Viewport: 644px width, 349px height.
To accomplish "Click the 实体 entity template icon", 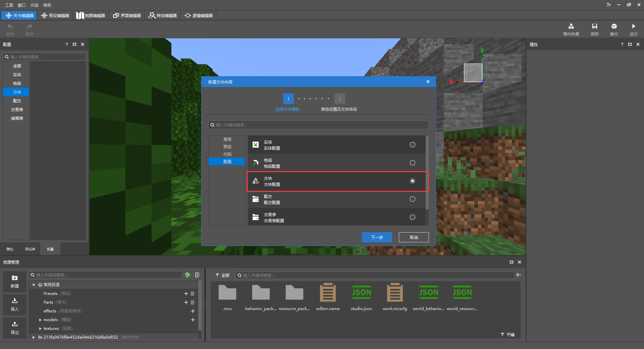I will pos(256,145).
